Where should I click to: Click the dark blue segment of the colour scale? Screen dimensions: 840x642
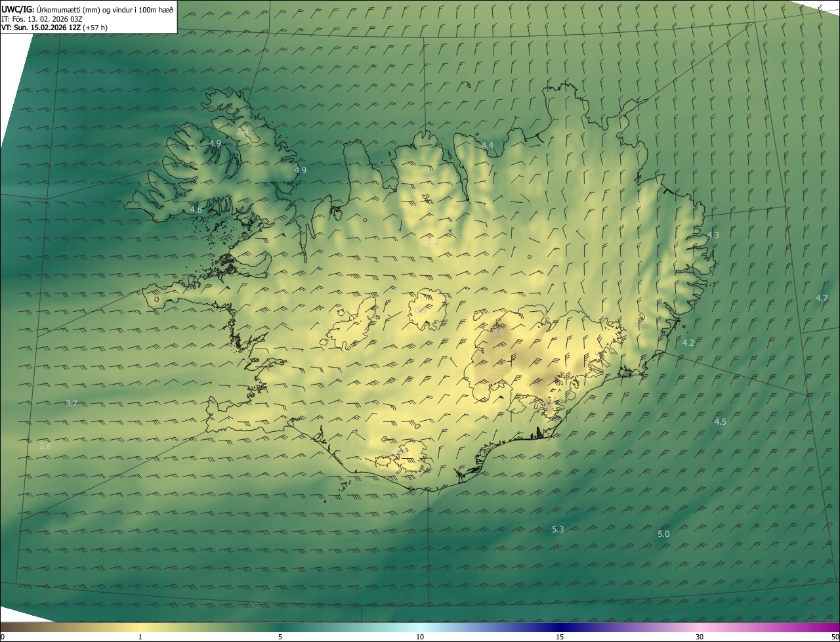tap(560, 627)
